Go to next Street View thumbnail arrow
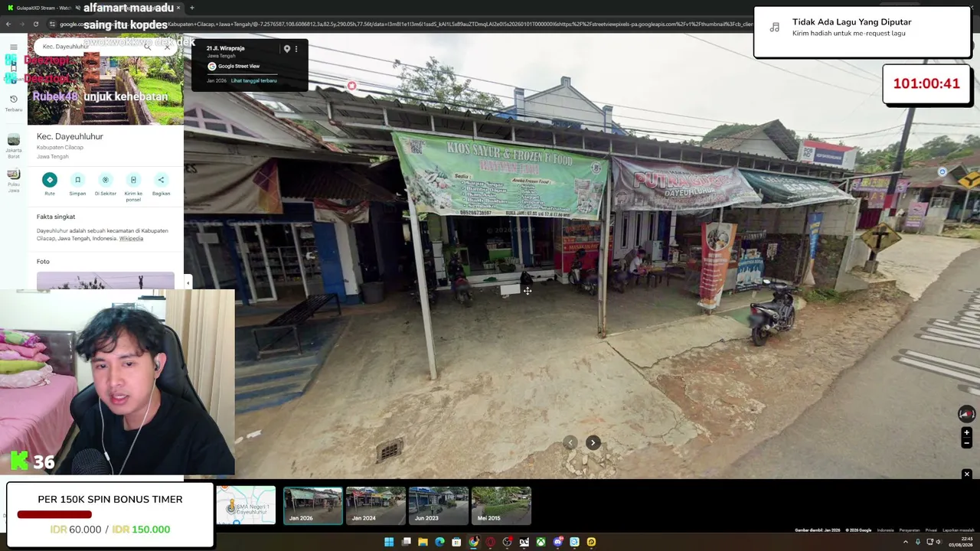980x551 pixels. point(593,442)
